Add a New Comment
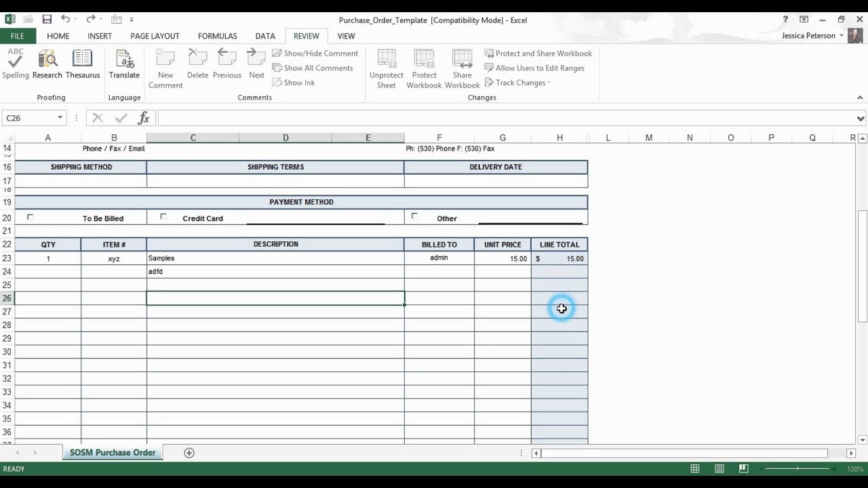This screenshot has height=488, width=868. click(x=165, y=69)
